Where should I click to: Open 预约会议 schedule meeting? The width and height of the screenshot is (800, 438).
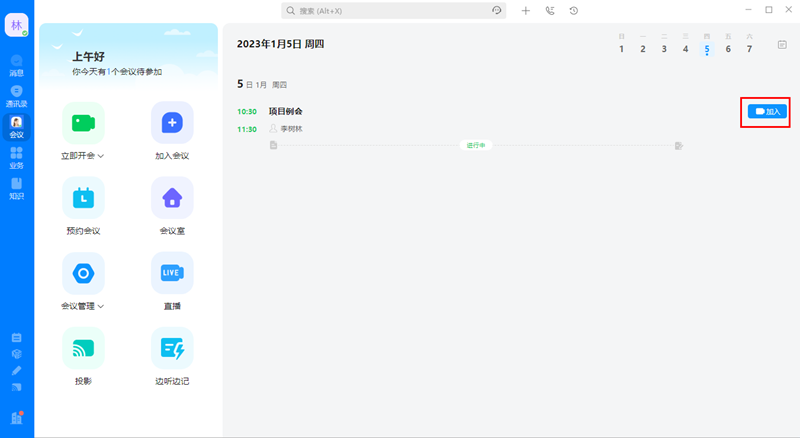click(x=83, y=198)
